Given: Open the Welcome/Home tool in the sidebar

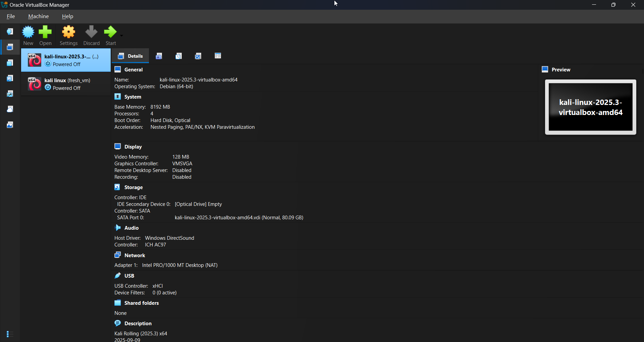Looking at the screenshot, I should (10, 32).
